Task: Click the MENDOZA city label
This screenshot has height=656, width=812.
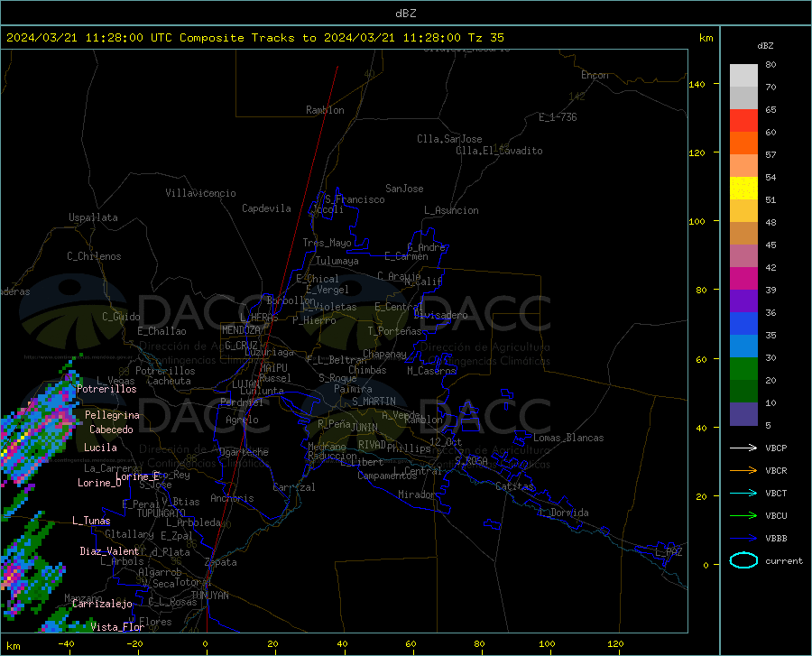Action: click(x=241, y=330)
